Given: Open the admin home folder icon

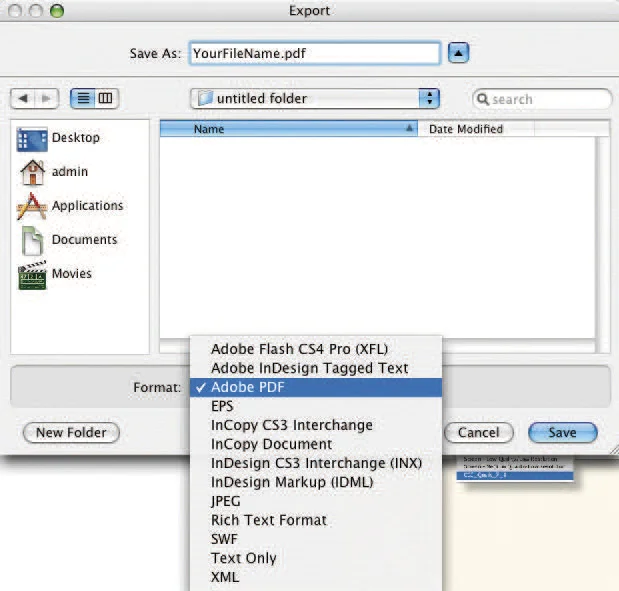Looking at the screenshot, I should 32,172.
